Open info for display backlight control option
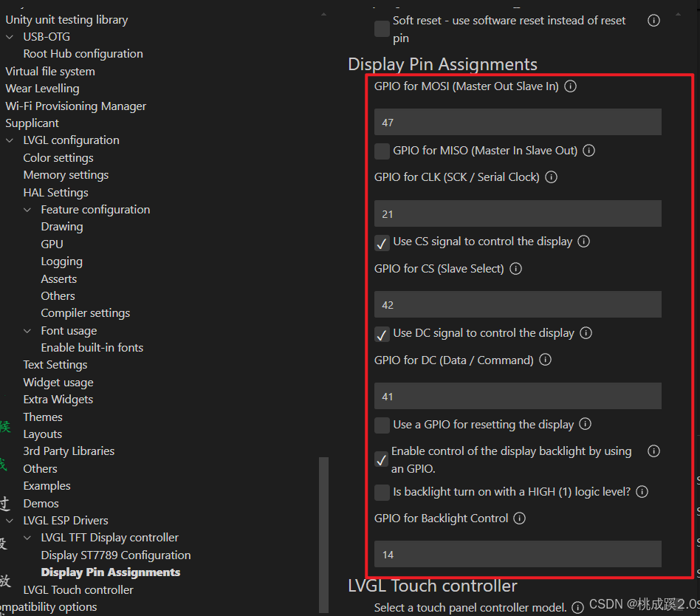The image size is (700, 616). 653,451
